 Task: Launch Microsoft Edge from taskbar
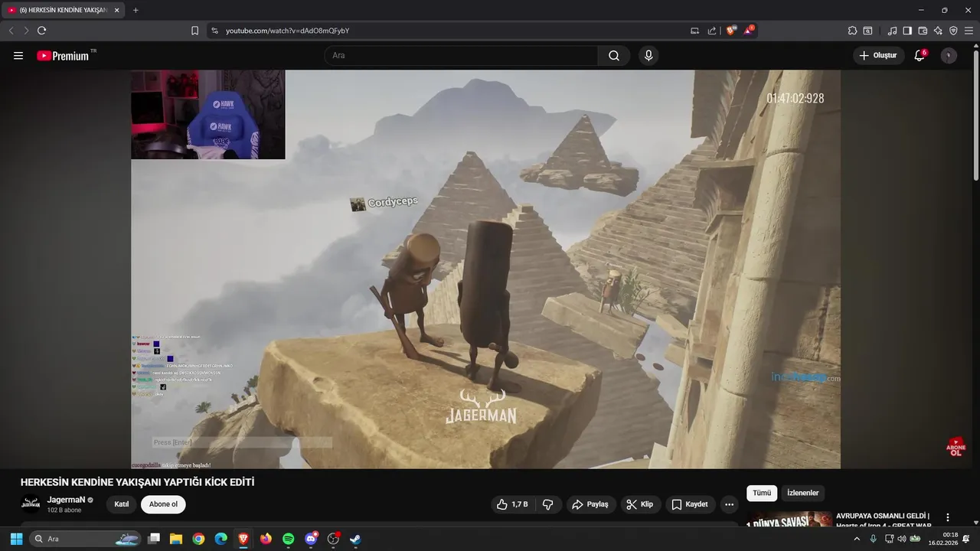tap(220, 539)
